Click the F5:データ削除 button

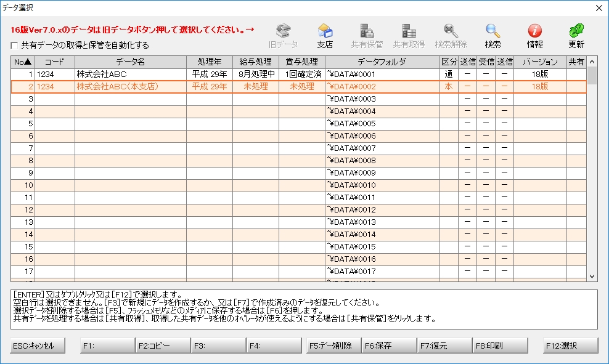[333, 346]
